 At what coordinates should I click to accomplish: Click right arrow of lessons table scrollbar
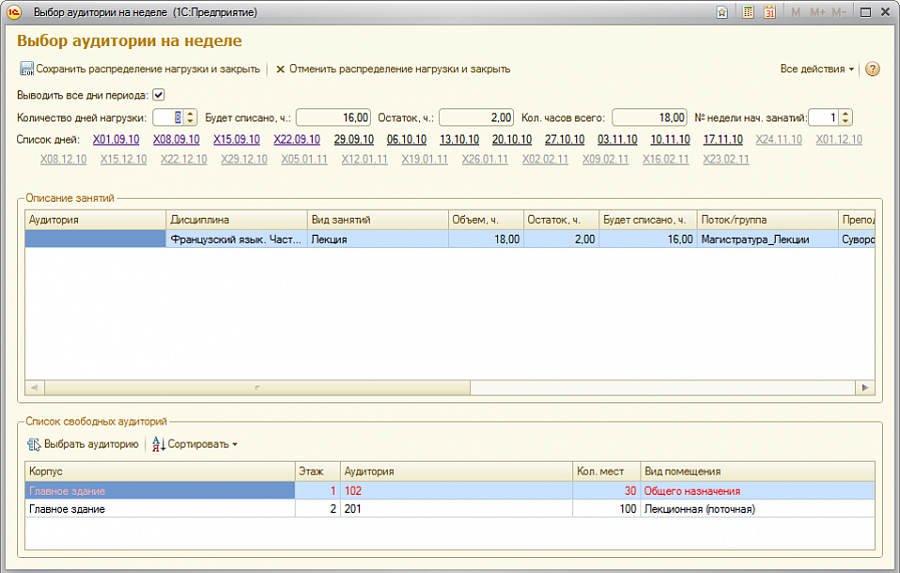866,388
